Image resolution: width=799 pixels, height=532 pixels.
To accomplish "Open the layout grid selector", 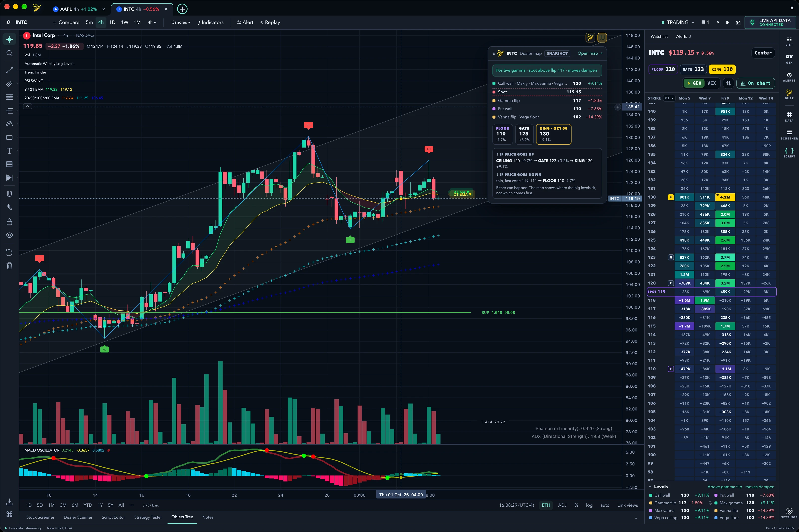I will 706,22.
